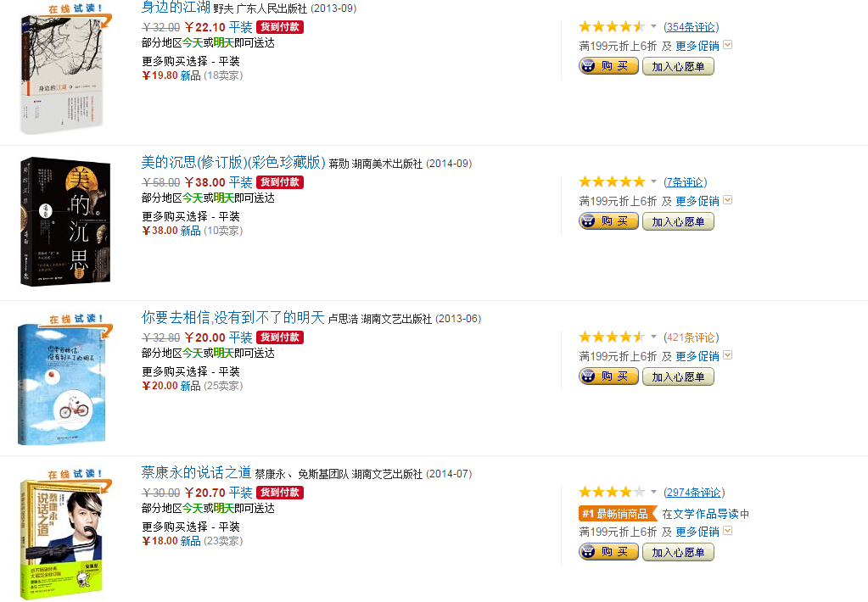Click the 货到付款 badge for 美的沉思
The image size is (868, 602).
point(280,182)
